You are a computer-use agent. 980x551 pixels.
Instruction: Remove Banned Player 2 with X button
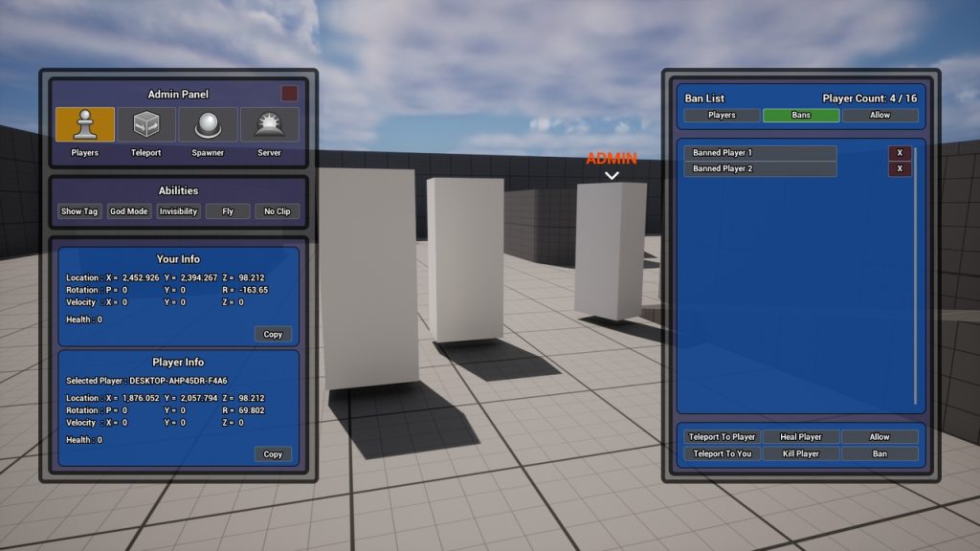click(x=899, y=169)
